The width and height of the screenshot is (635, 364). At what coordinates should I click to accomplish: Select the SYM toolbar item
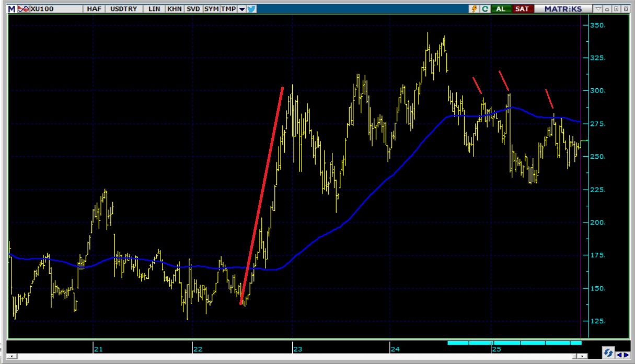pos(211,9)
